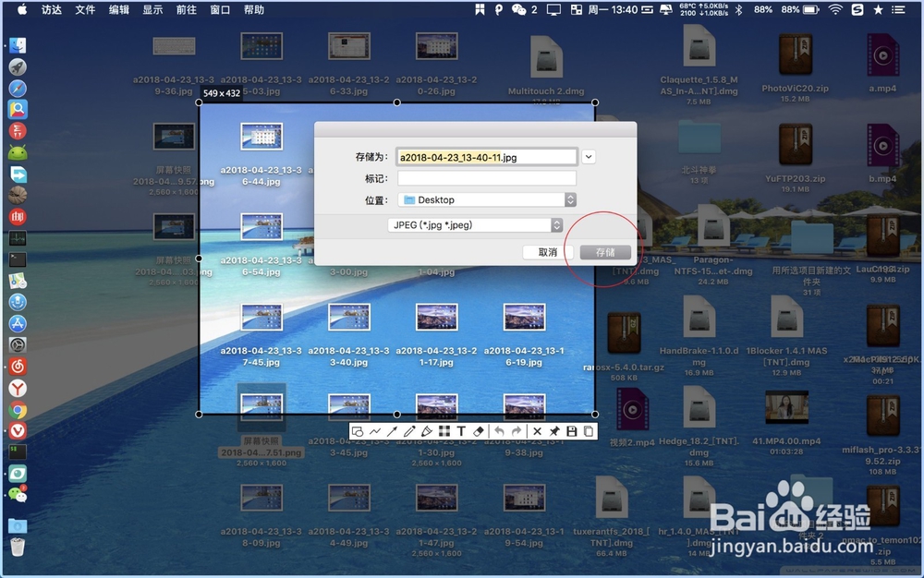Click the pin screenshot icon
The image size is (924, 578).
[554, 430]
